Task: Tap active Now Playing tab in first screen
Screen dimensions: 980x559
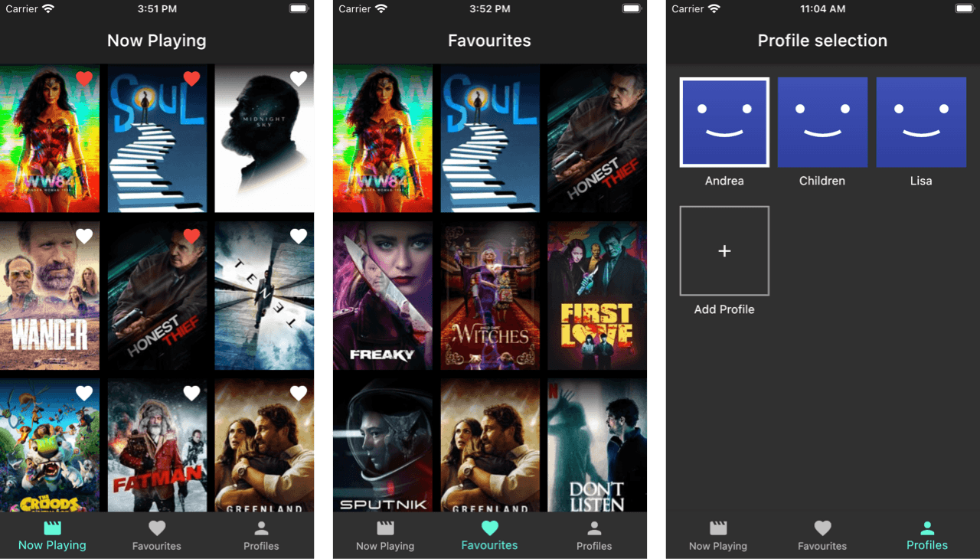Action: point(52,536)
